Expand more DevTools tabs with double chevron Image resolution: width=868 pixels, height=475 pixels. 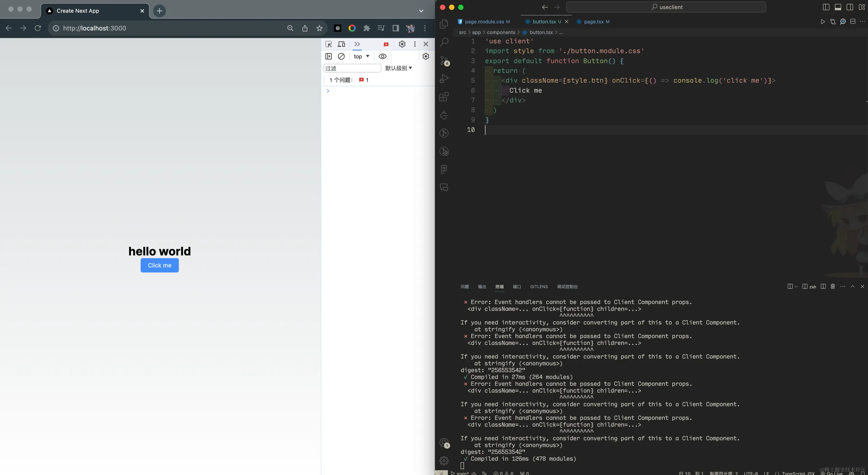coord(357,44)
